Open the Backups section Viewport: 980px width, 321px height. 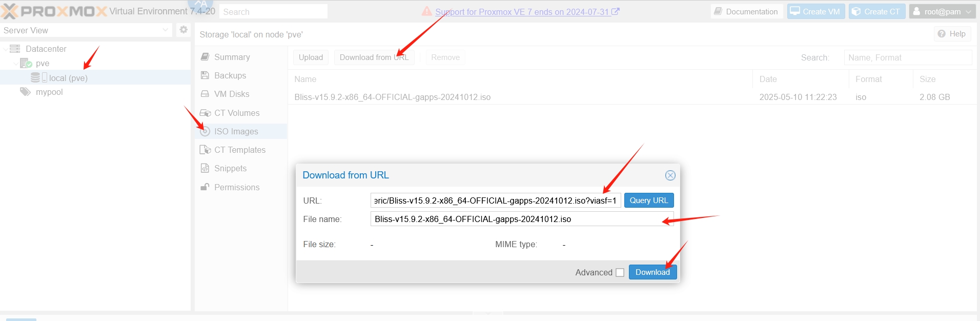241,75
